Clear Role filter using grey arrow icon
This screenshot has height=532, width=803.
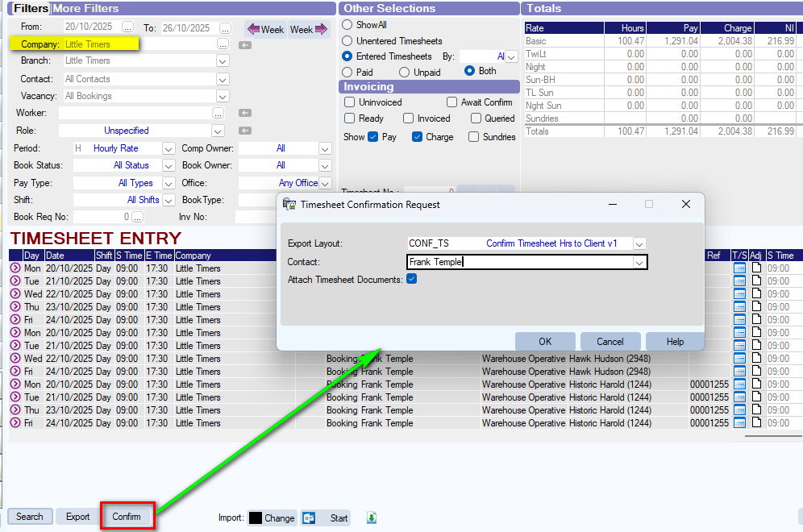(x=245, y=131)
